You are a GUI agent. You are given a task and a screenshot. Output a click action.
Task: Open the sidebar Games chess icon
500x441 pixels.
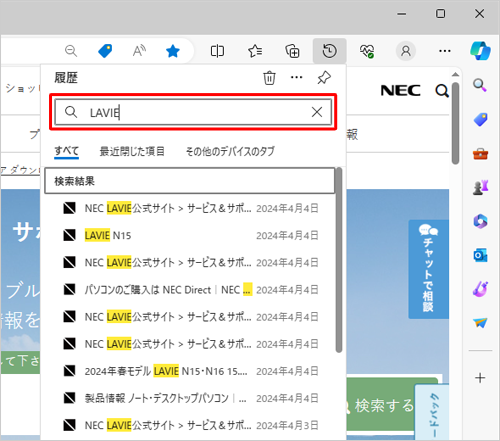tap(480, 188)
